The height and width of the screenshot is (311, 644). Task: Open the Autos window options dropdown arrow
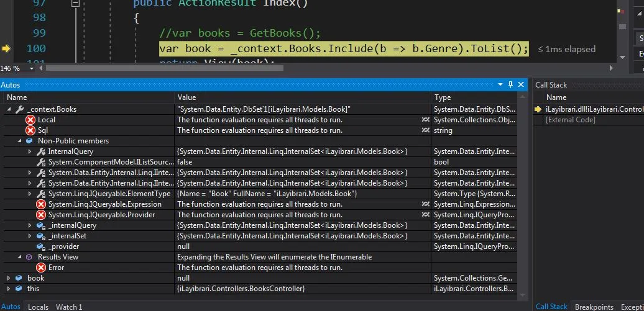500,84
